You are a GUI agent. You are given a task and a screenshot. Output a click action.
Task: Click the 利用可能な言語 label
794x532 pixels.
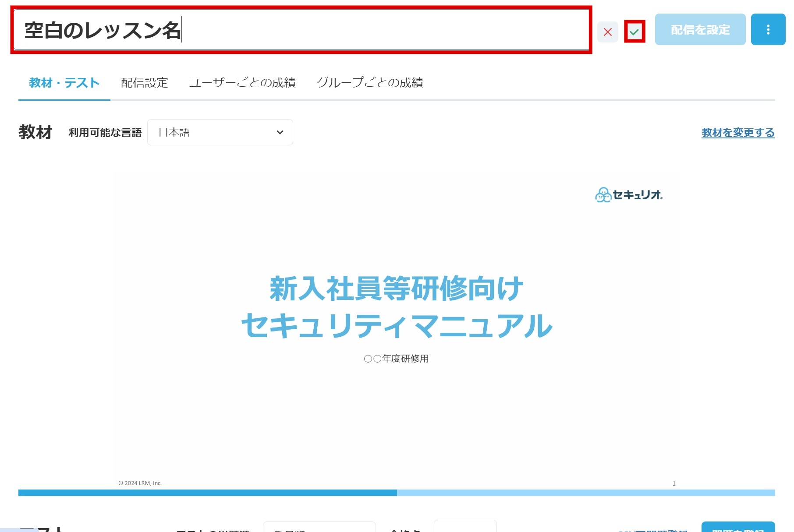pos(105,133)
